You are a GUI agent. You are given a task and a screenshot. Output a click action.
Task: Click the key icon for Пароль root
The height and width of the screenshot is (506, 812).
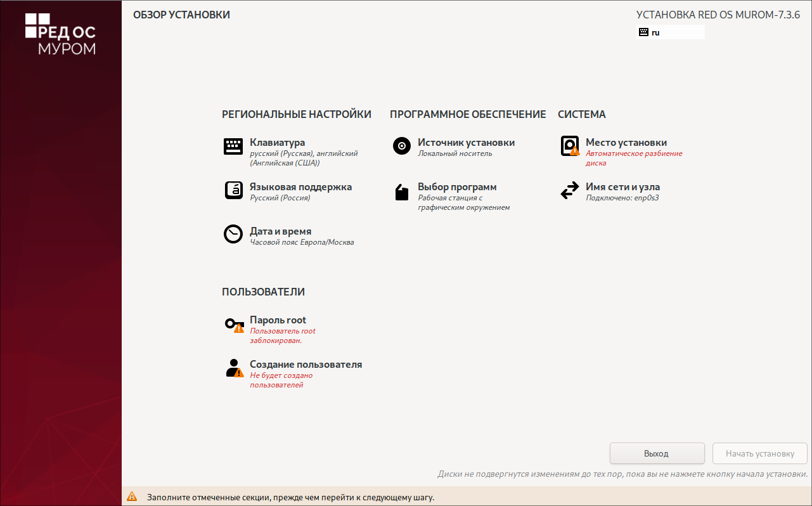[234, 325]
